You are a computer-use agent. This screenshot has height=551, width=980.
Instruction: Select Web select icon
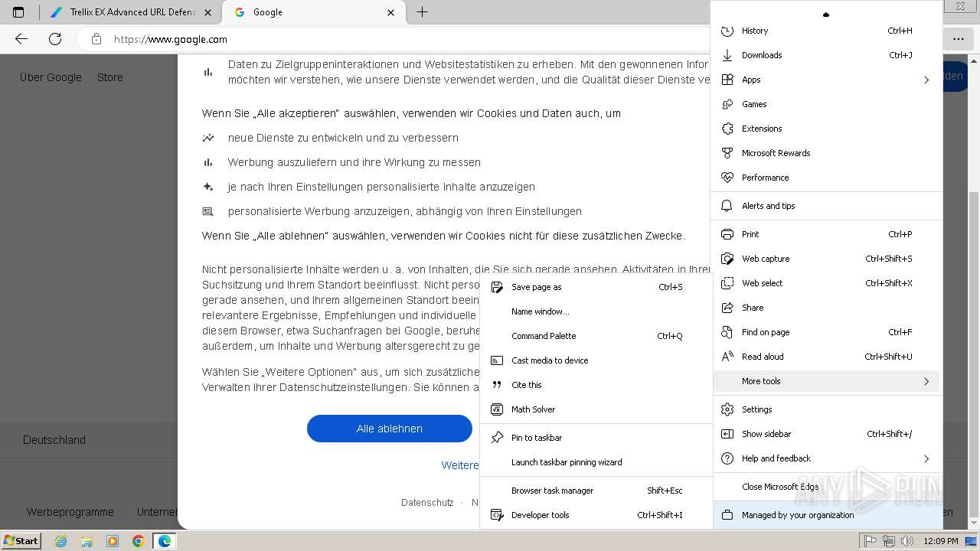pos(727,283)
